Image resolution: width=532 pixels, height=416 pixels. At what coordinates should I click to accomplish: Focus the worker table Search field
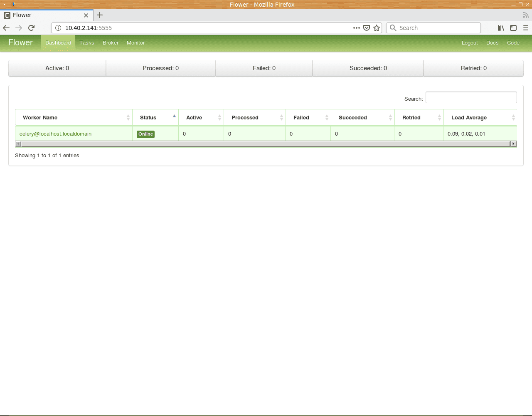click(x=471, y=97)
